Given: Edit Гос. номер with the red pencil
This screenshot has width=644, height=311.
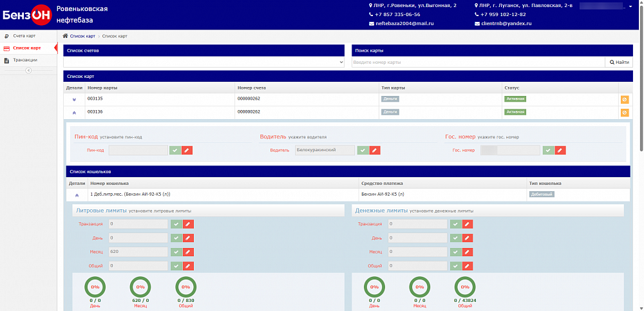Looking at the screenshot, I should tap(560, 151).
